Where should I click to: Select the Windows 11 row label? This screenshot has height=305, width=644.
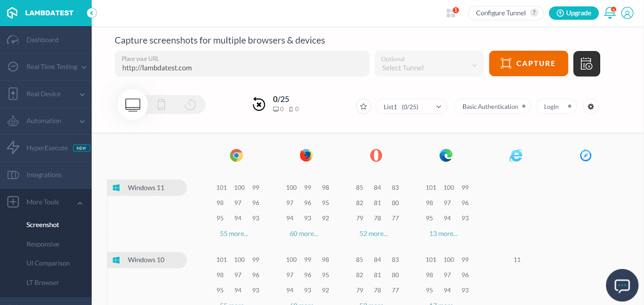[x=147, y=188]
